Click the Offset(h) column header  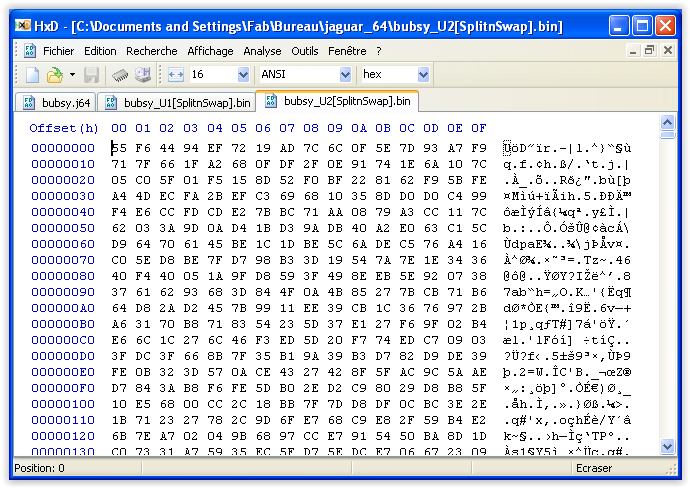(64, 128)
